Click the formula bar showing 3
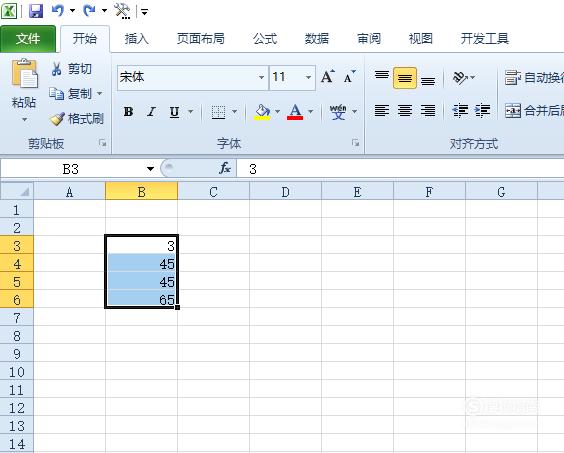 click(x=400, y=168)
